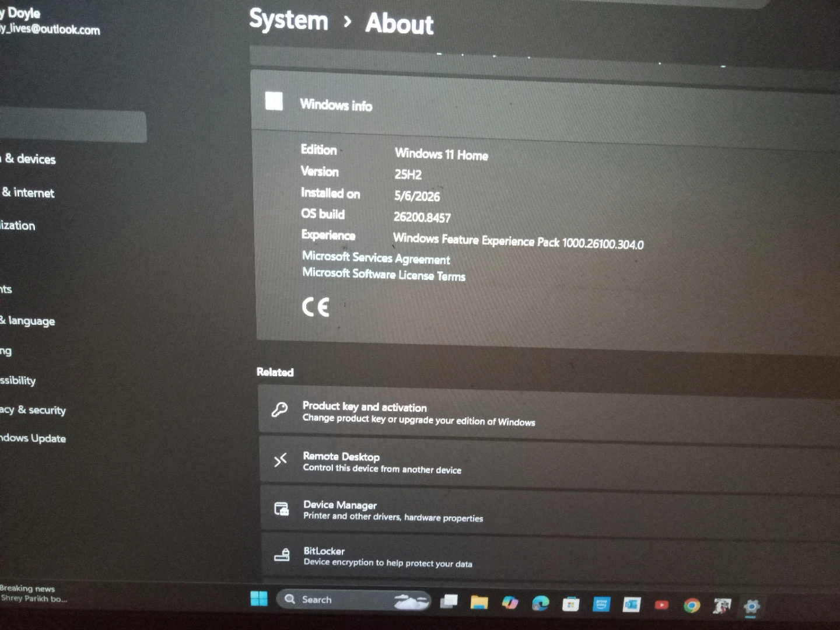Open Time & language in the sidebar
Screen dimensions: 840x630
(x=27, y=320)
